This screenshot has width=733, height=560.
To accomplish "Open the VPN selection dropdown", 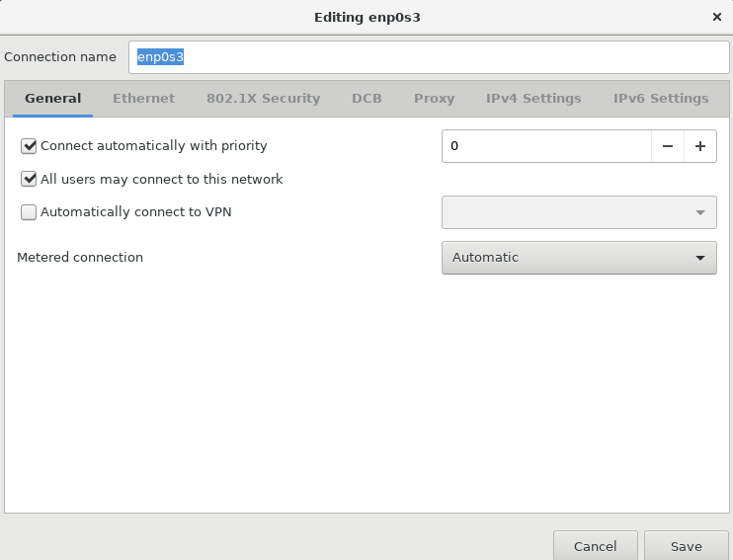I will 579,212.
